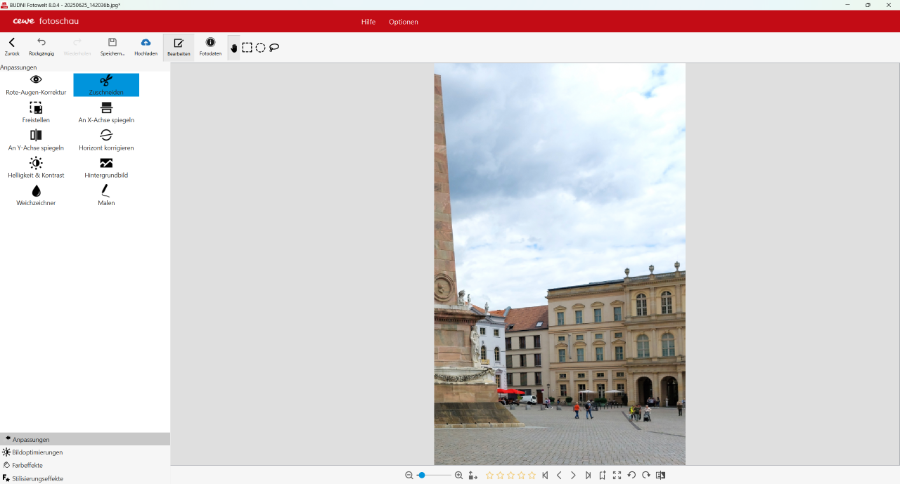The width and height of the screenshot is (900, 484).
Task: Mirror image with An Y-Achse spiegeln
Action: (36, 140)
